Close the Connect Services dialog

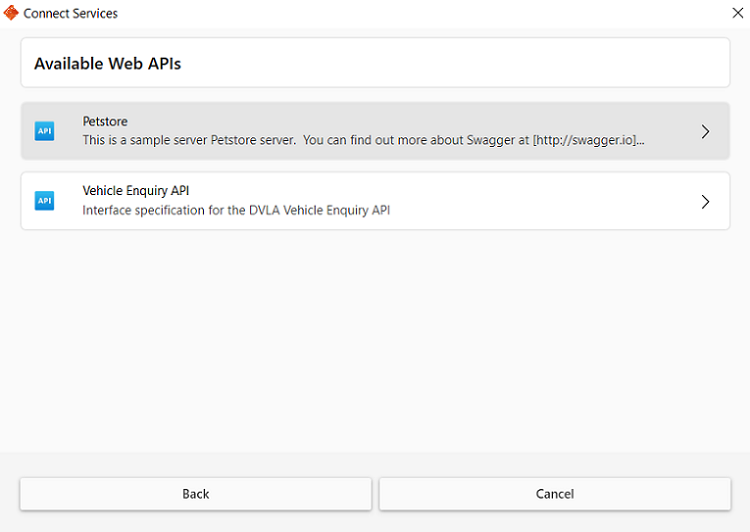pyautogui.click(x=737, y=13)
